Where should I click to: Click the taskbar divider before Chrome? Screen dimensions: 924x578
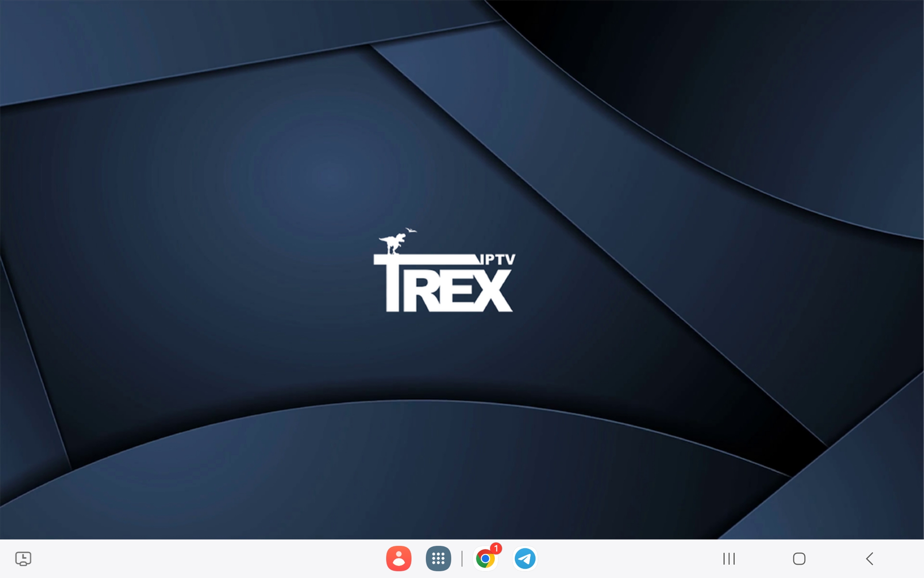(462, 558)
